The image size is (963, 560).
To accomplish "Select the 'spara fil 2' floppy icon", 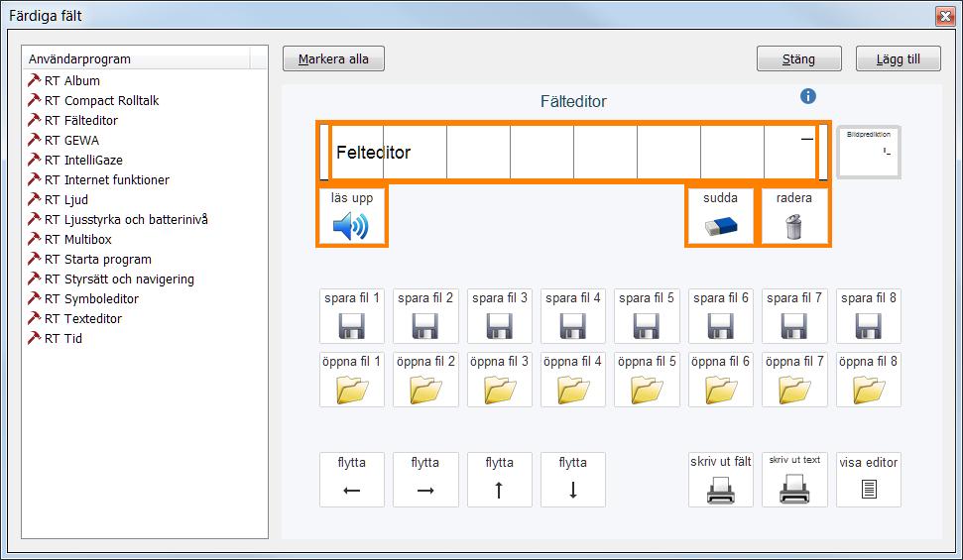I will coord(425,326).
